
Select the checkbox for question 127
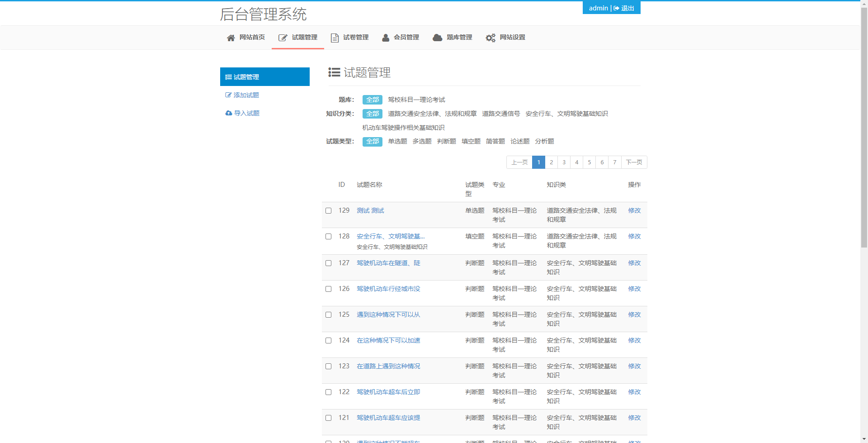point(329,263)
